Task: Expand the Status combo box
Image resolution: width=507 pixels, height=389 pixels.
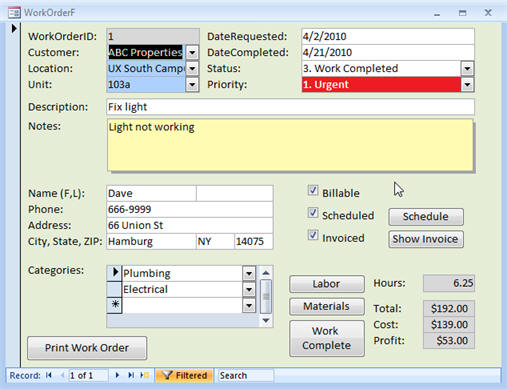Action: click(467, 68)
